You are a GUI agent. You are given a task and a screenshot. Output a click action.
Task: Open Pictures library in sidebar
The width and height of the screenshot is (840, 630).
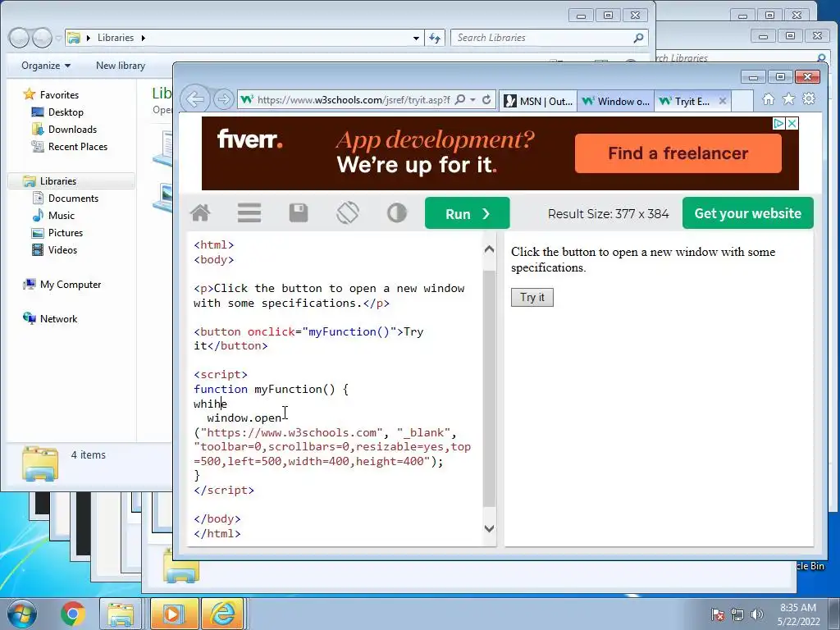[66, 232]
